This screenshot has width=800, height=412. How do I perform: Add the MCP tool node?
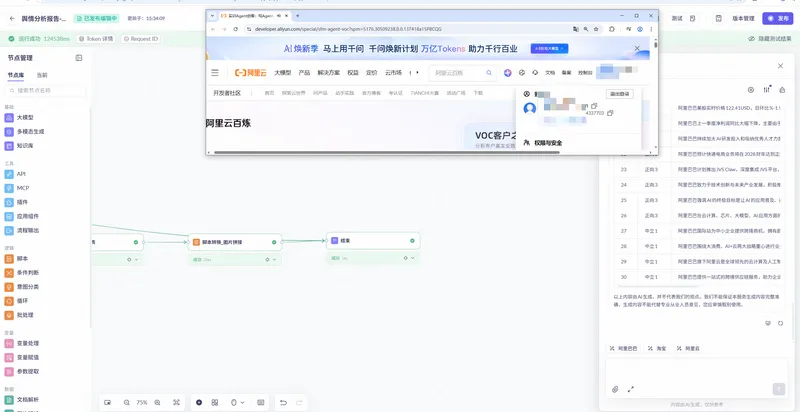[22, 188]
